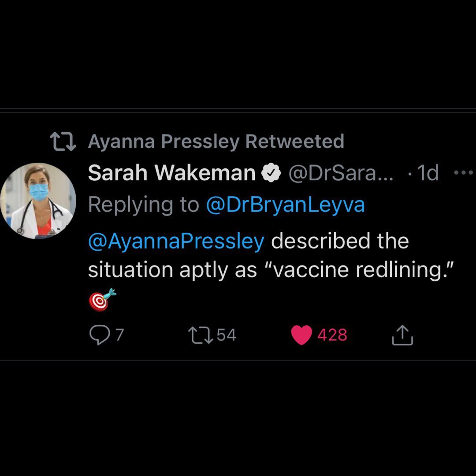This screenshot has height=476, width=476.
Task: Click Sarah Wakeman's verified badge
Action: point(271,173)
